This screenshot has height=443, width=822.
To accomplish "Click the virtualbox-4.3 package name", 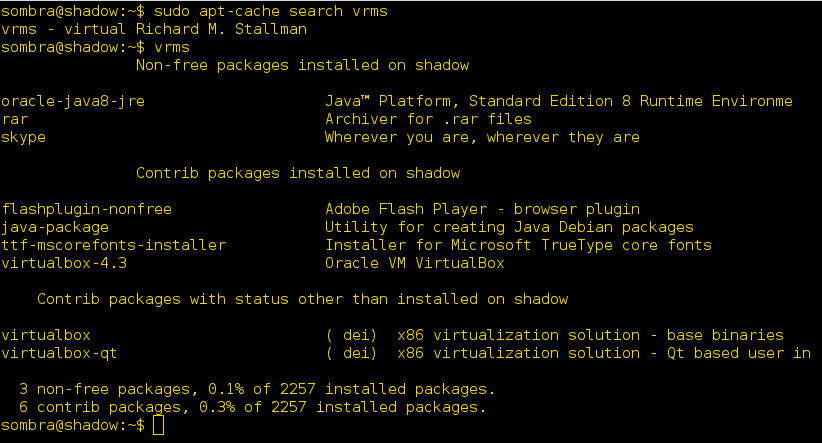I will [64, 263].
